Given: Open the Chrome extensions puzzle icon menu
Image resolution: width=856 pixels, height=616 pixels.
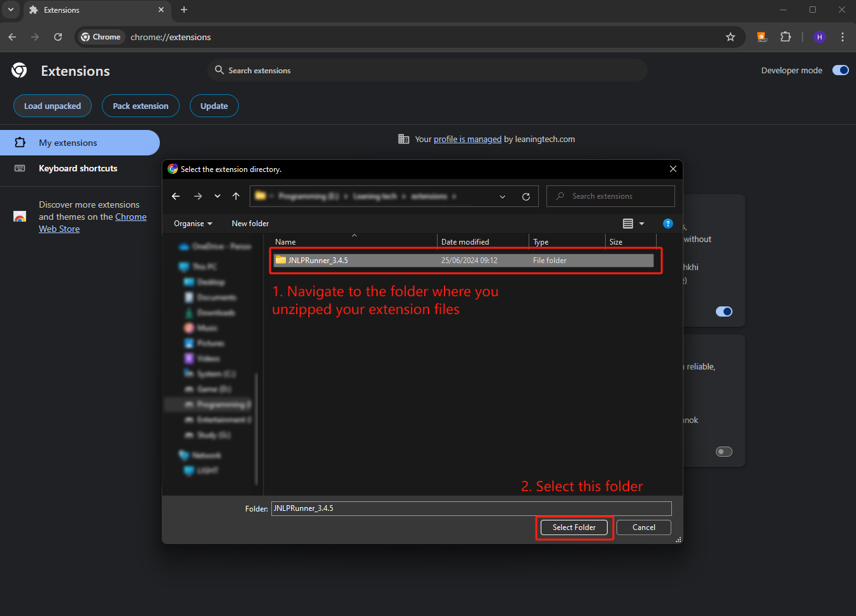Looking at the screenshot, I should pyautogui.click(x=785, y=37).
